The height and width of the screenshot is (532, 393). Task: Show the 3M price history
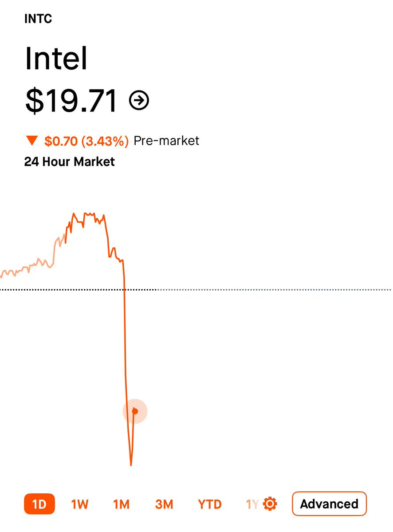(x=164, y=504)
